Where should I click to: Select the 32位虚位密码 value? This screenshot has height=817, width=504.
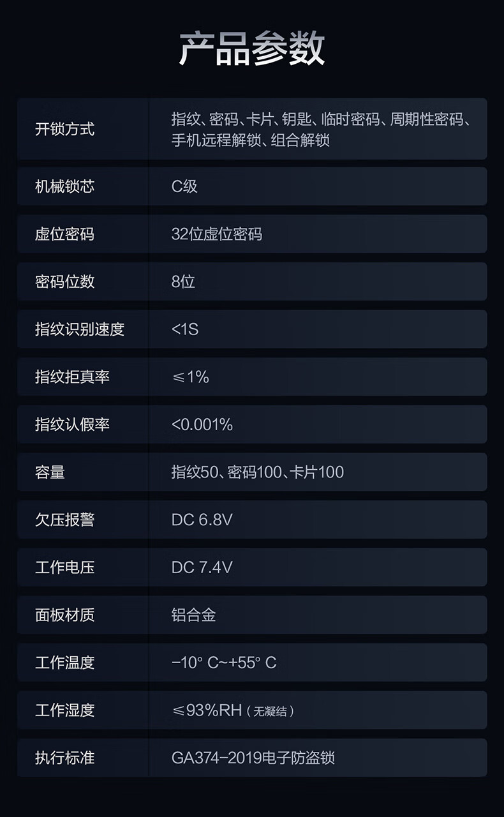[217, 234]
